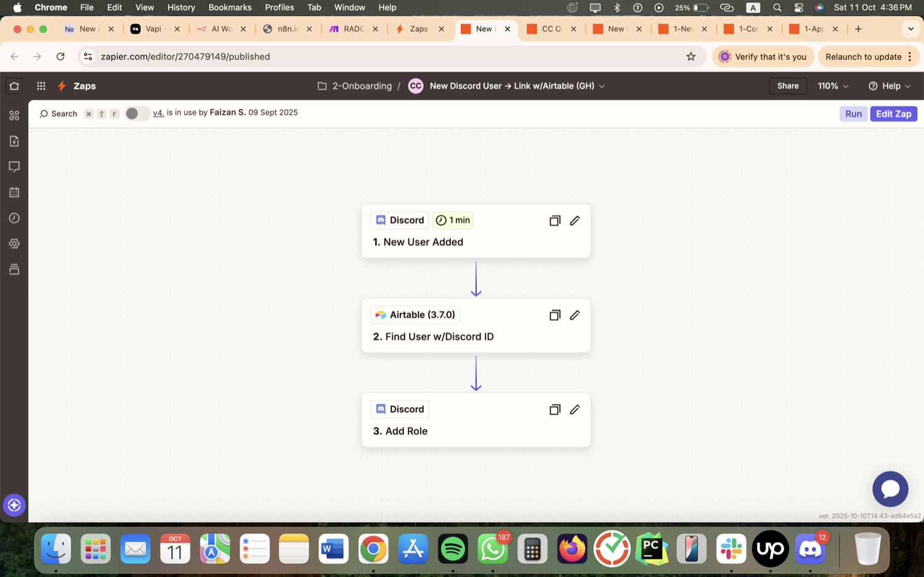The width and height of the screenshot is (924, 577).
Task: Edit the Find User w/Discord ID step
Action: 575,315
